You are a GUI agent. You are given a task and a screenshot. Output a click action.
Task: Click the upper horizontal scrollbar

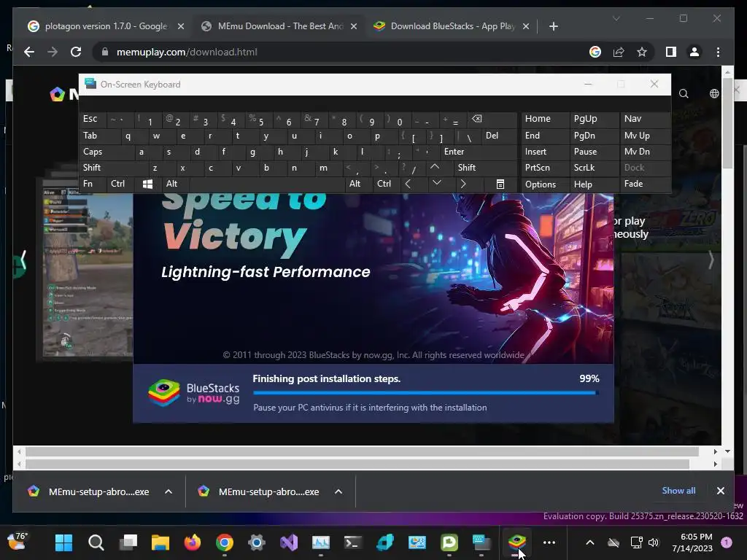pyautogui.click(x=362, y=451)
